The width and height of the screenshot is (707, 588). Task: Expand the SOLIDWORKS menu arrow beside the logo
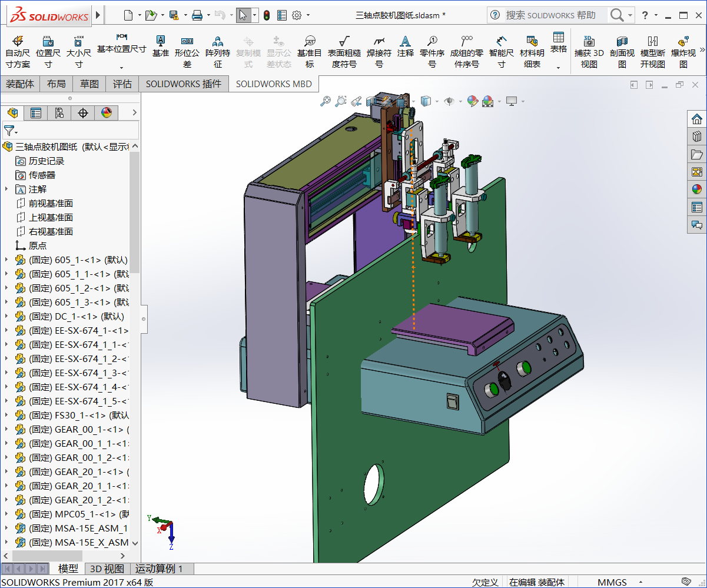pyautogui.click(x=98, y=14)
